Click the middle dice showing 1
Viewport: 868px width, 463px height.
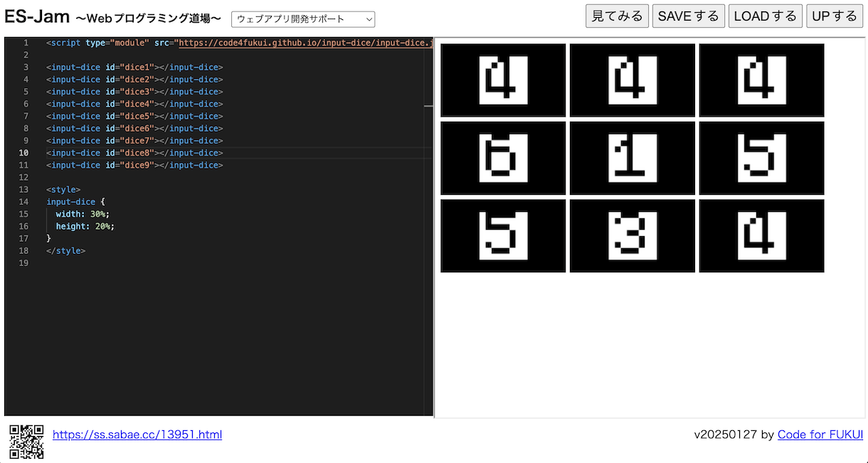pyautogui.click(x=633, y=158)
